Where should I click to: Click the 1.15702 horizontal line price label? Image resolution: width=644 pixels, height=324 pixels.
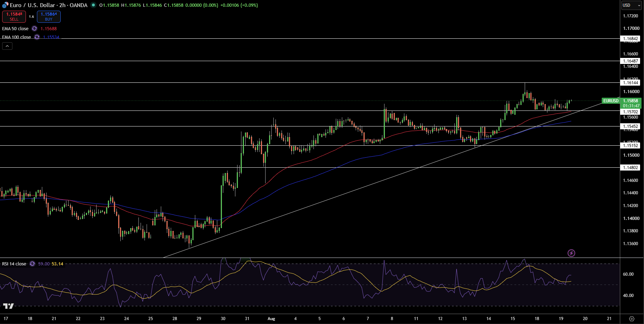[x=631, y=112]
